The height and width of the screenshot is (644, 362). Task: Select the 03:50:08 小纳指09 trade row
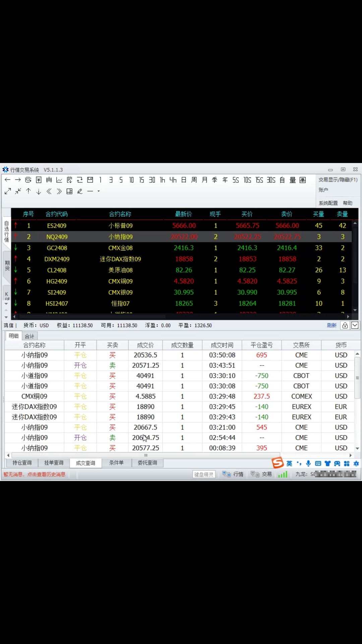pos(179,355)
